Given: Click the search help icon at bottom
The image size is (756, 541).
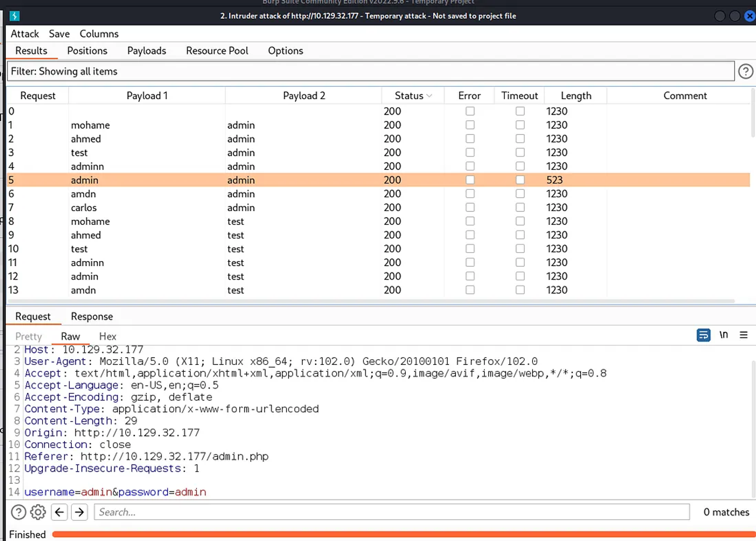Looking at the screenshot, I should point(18,512).
